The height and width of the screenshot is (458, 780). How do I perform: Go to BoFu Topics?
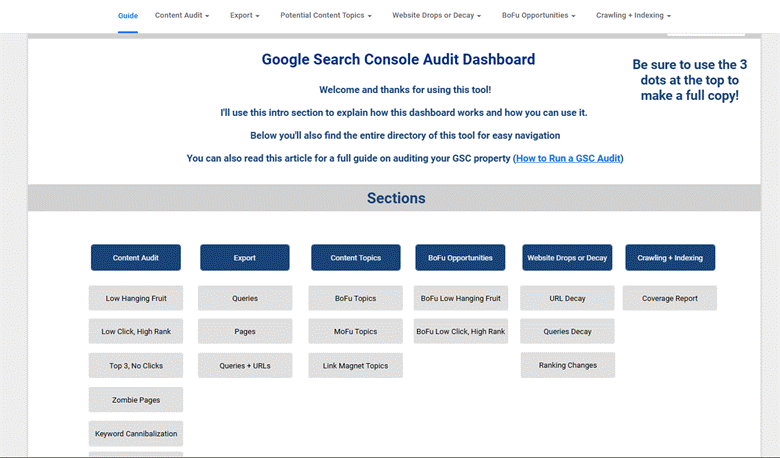[356, 298]
